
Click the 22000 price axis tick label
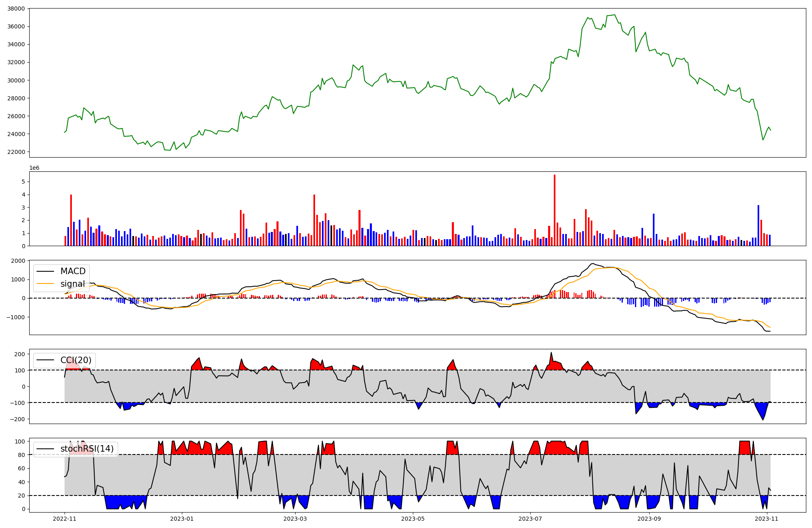tap(16, 152)
